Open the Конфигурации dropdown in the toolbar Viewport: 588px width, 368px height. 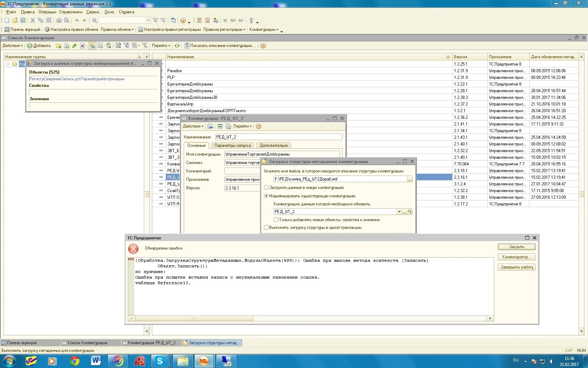pyautogui.click(x=264, y=29)
